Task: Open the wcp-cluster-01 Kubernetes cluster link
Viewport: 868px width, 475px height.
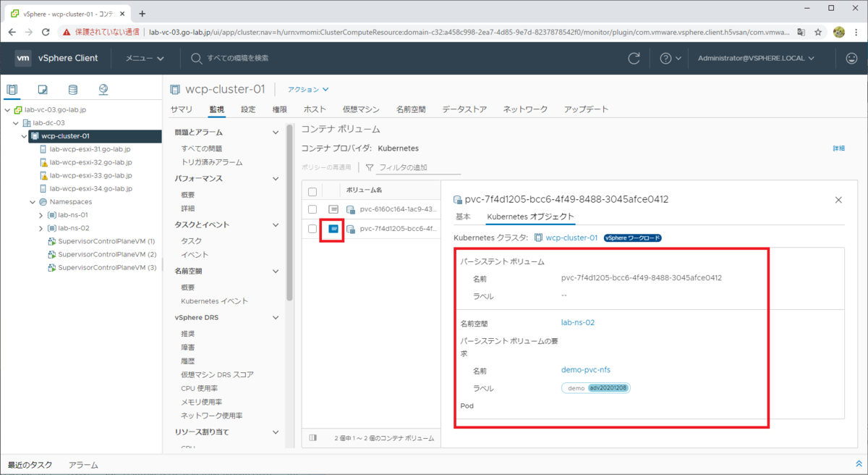Action: (x=571, y=237)
